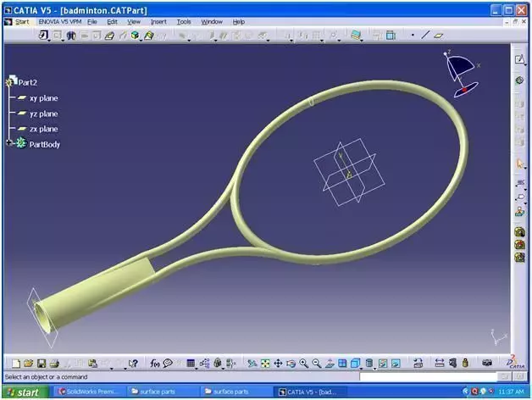The width and height of the screenshot is (532, 400).
Task: Open the File menu
Action: point(92,22)
